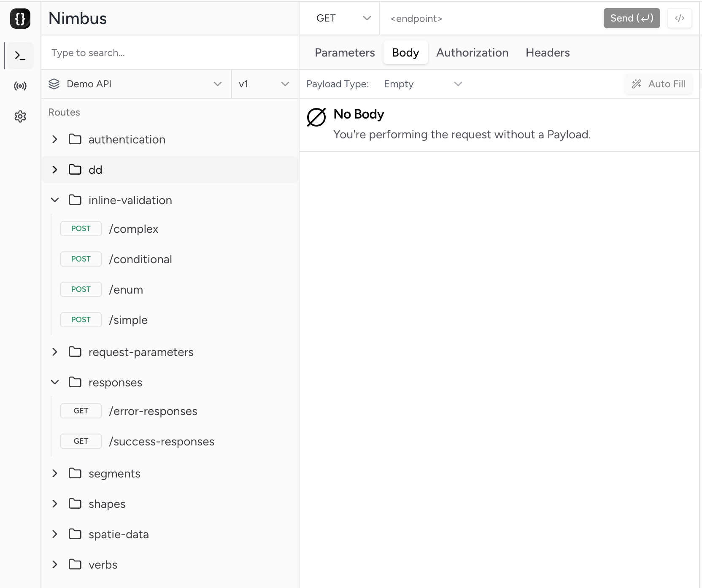Click the No Body empty-set icon

(316, 117)
